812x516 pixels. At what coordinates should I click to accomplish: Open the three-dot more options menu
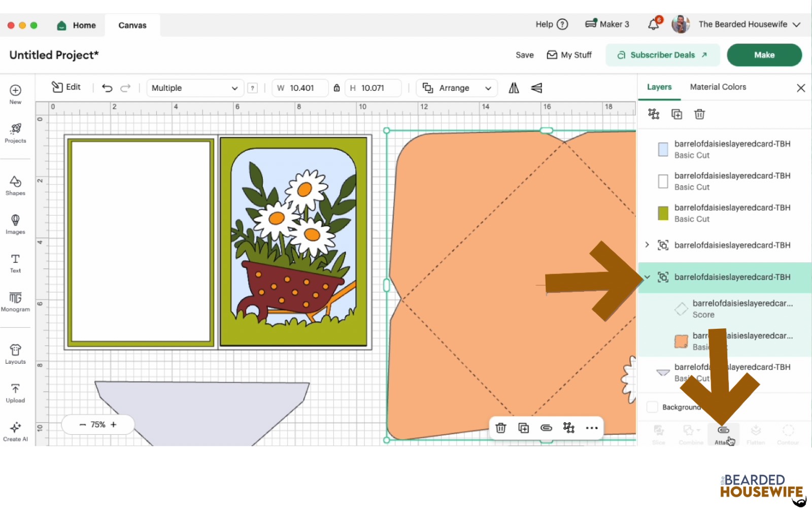(592, 428)
